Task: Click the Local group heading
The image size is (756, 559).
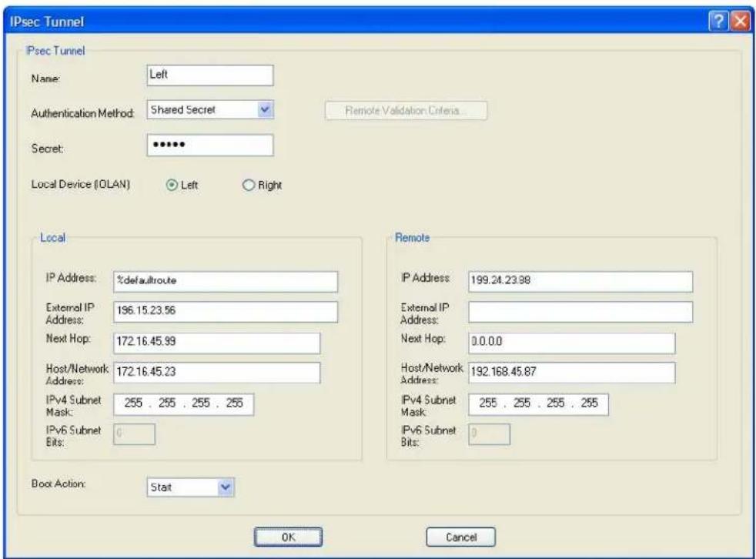Action: (x=52, y=238)
